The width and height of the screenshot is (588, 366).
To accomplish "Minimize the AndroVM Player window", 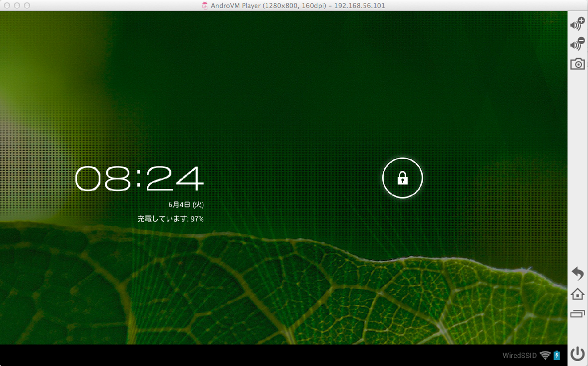I will 17,5.
